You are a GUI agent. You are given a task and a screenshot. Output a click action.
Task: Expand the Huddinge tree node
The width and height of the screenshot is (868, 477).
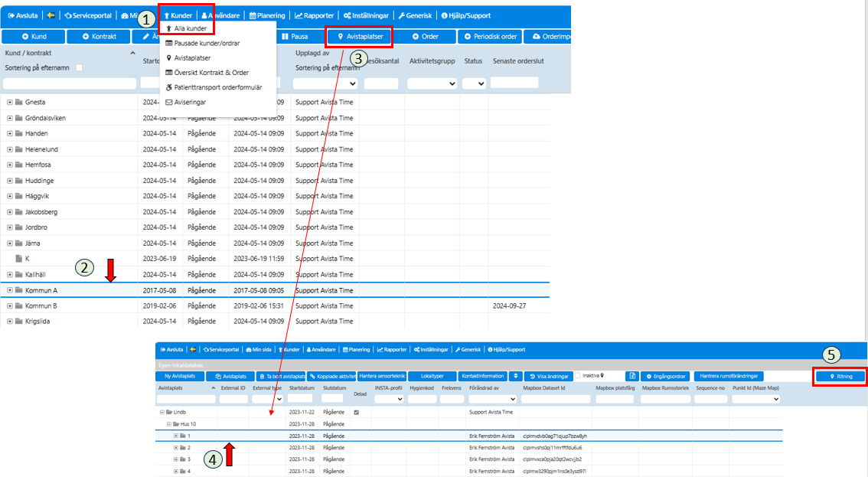[x=9, y=181]
